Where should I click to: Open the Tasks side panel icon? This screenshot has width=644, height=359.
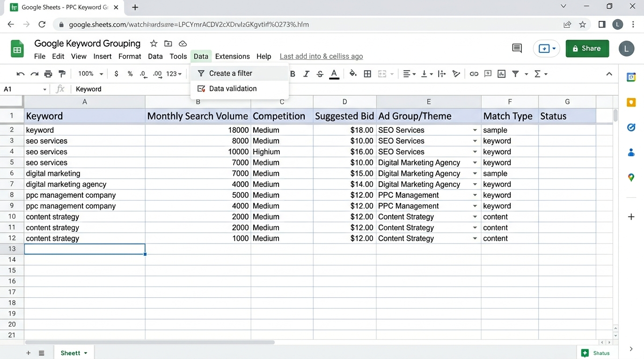pos(631,127)
